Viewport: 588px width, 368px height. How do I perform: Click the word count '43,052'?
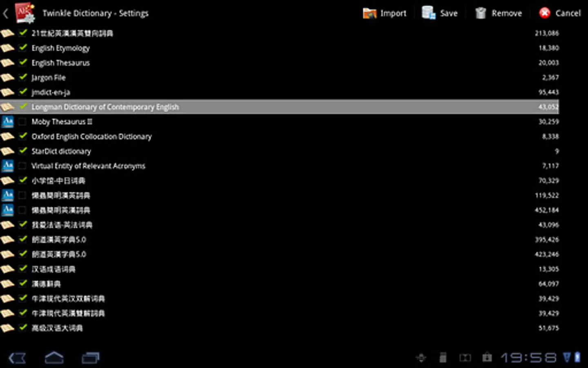point(548,107)
